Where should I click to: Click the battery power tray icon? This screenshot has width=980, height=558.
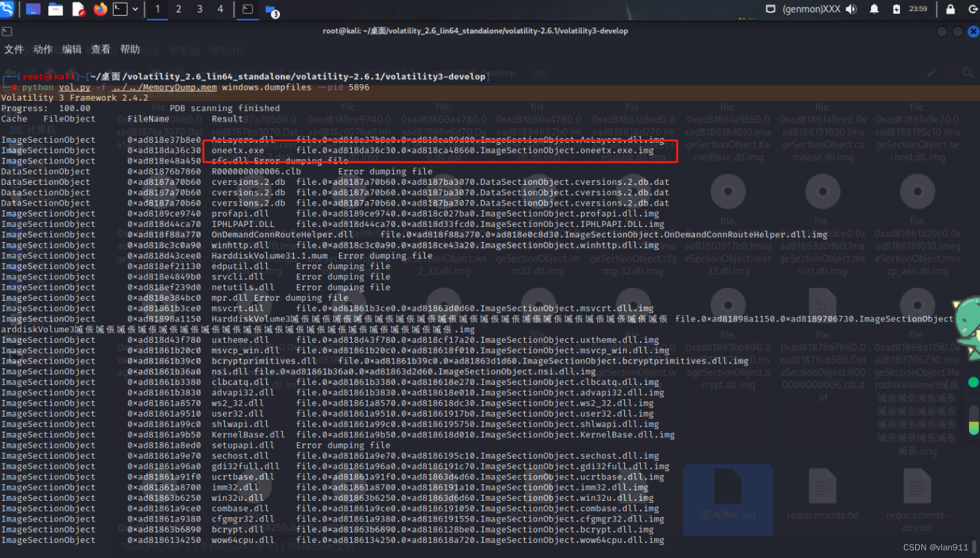(896, 9)
